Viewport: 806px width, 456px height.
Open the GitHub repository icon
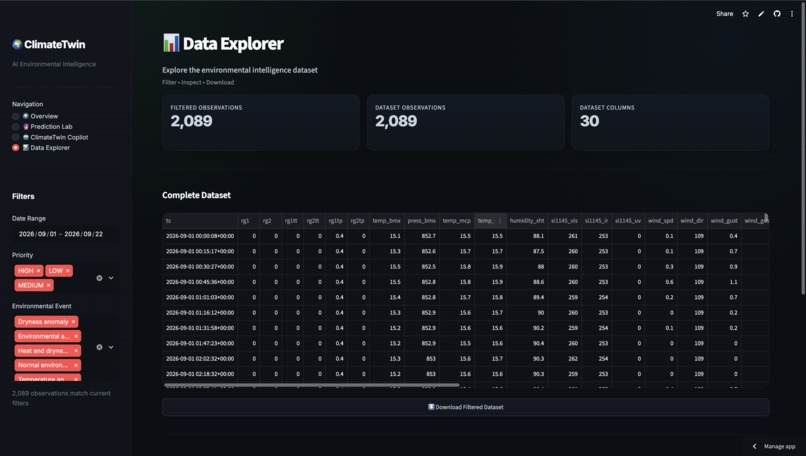(777, 14)
